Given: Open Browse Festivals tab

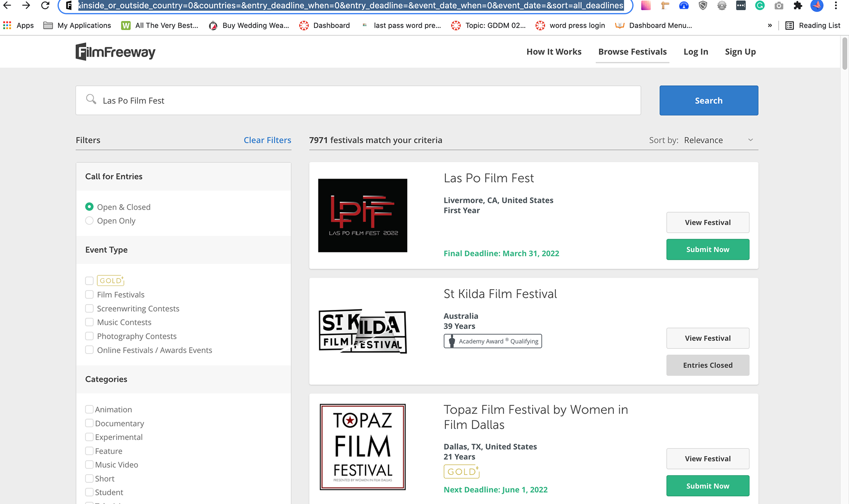Looking at the screenshot, I should pyautogui.click(x=632, y=52).
